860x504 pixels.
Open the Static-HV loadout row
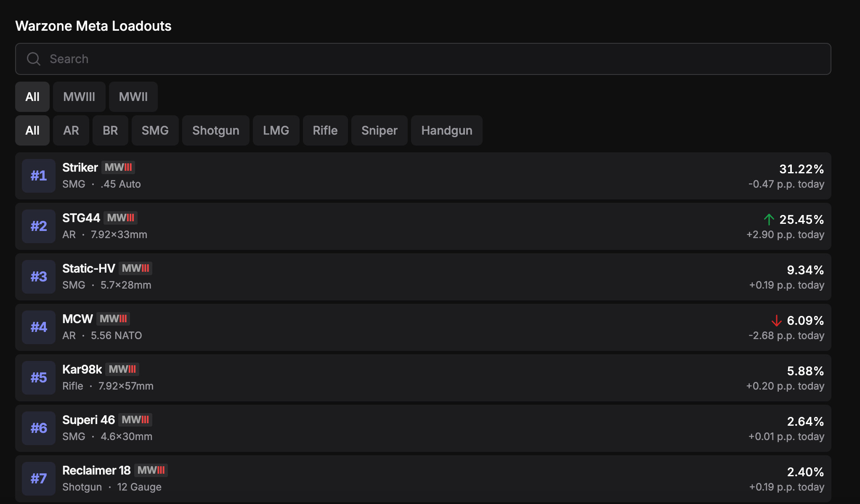(421, 277)
